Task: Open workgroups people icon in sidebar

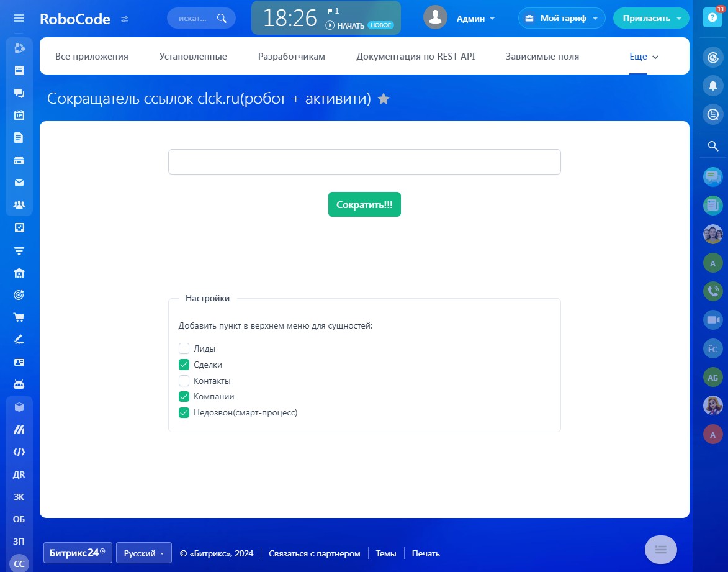Action: pos(19,205)
